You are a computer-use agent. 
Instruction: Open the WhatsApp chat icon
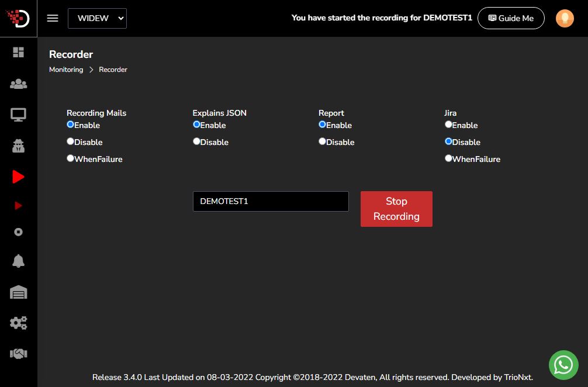click(563, 365)
